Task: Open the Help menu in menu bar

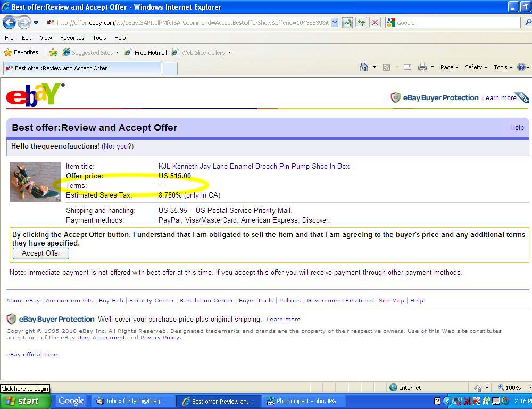Action: (x=120, y=38)
